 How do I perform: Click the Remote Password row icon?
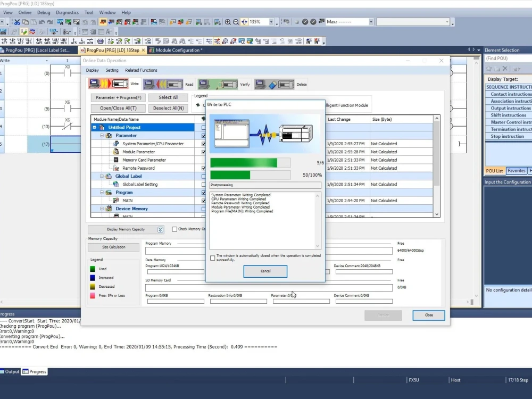coord(116,168)
